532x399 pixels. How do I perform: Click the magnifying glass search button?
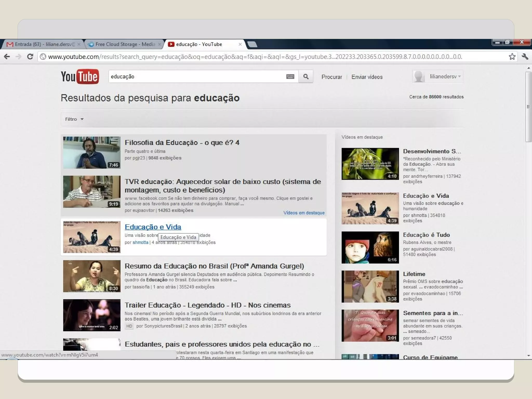[306, 76]
